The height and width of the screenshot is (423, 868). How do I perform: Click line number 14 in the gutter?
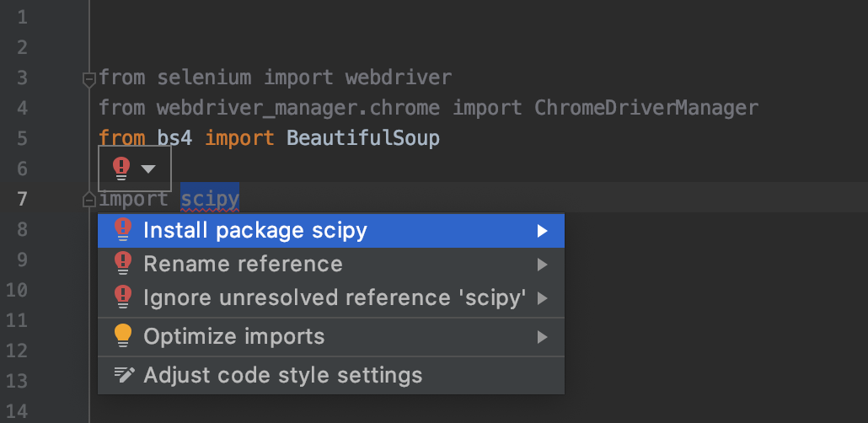tap(17, 411)
